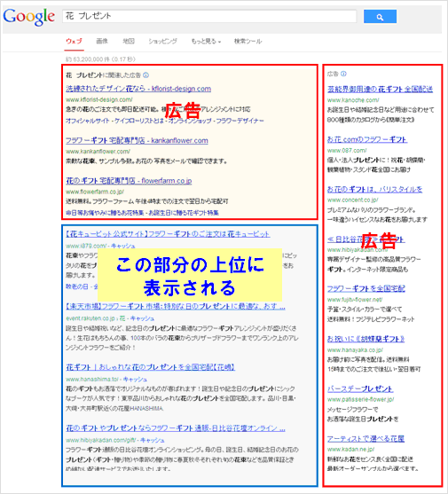Click the blue magnifier search button
The image size is (448, 494).
380,16
